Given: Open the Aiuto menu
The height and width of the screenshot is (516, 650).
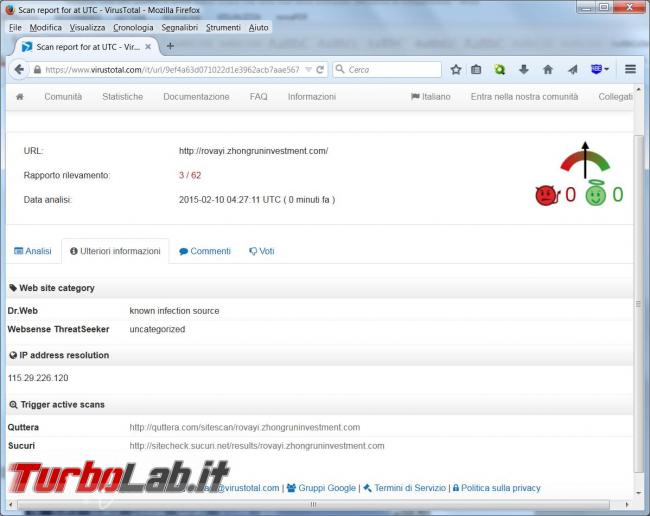Looking at the screenshot, I should click(x=259, y=27).
